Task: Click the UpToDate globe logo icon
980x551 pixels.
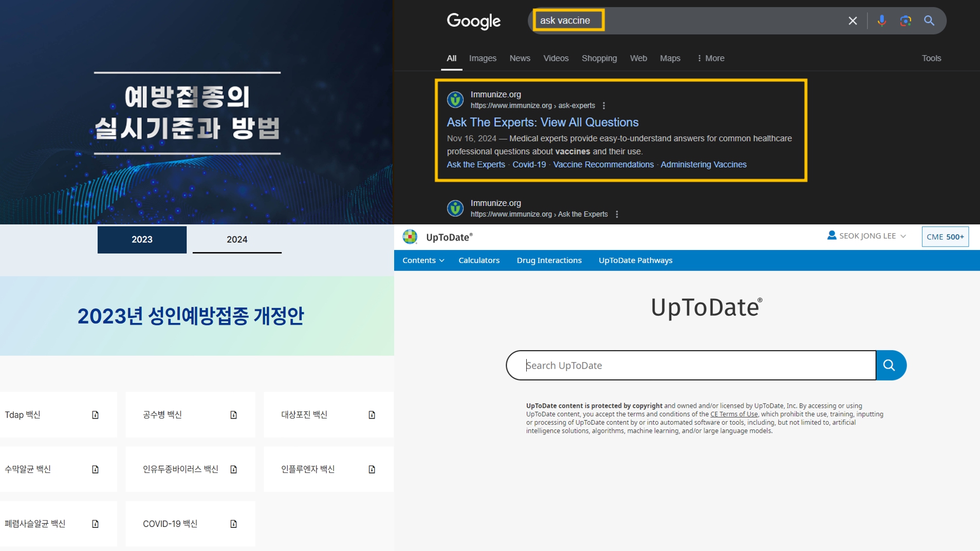Action: pos(410,237)
